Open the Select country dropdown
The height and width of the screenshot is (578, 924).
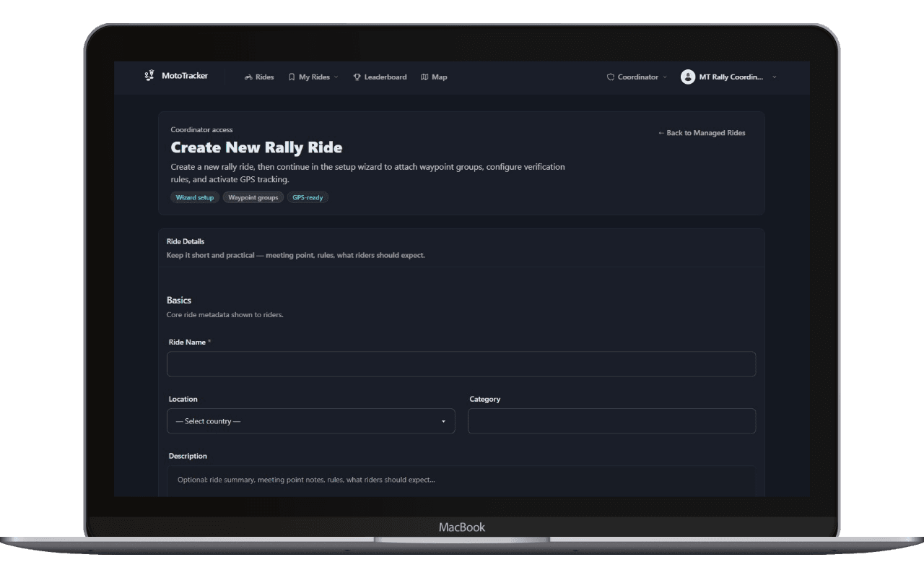click(x=310, y=421)
